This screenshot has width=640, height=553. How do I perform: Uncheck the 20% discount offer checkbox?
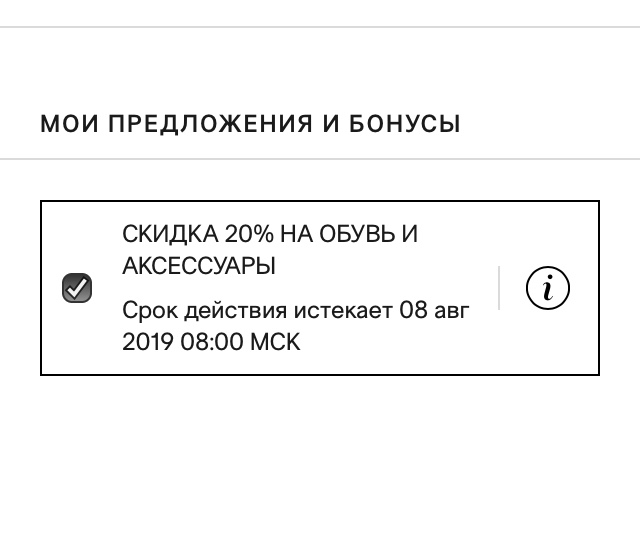77,288
